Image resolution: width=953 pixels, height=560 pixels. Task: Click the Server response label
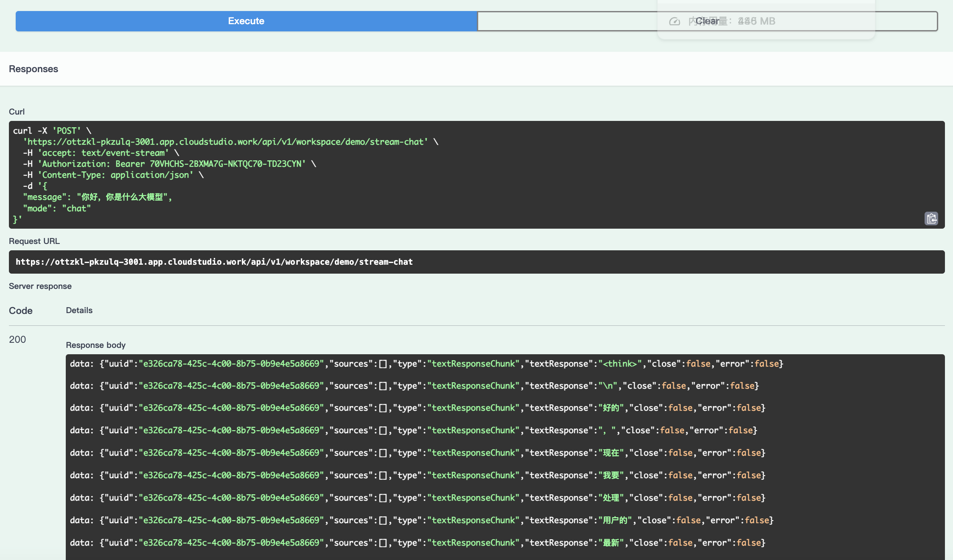tap(40, 286)
